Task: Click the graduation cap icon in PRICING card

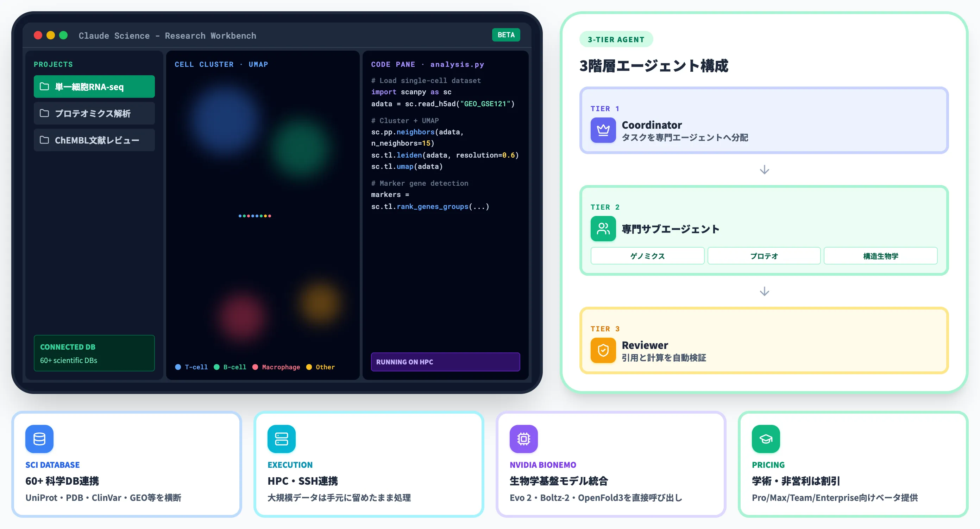Action: pos(766,439)
